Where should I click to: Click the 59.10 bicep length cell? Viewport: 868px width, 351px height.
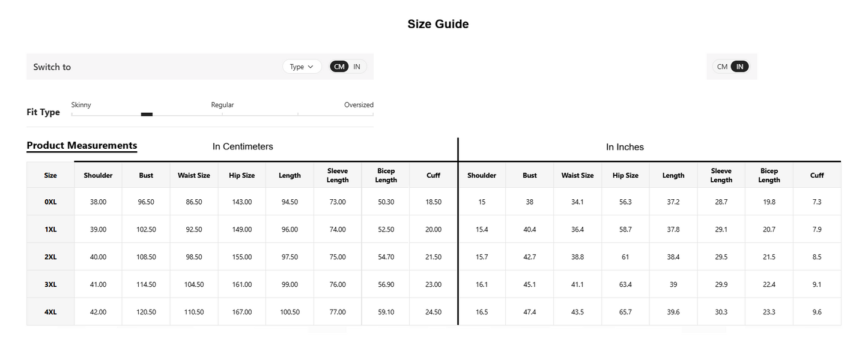(x=386, y=312)
